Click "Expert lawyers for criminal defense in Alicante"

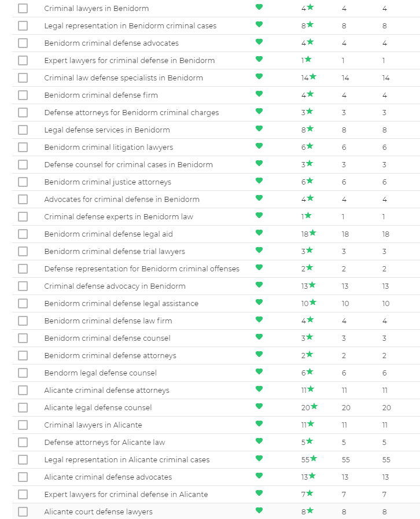126,495
